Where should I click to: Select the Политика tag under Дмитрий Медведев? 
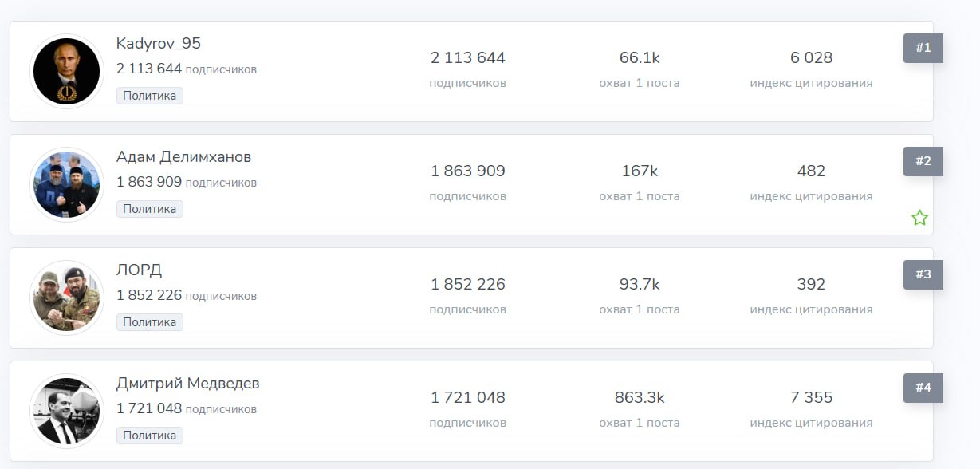[x=150, y=436]
